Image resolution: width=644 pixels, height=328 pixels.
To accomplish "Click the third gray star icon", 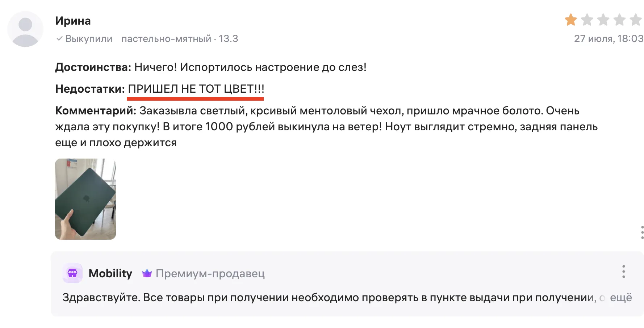I will pyautogui.click(x=603, y=20).
